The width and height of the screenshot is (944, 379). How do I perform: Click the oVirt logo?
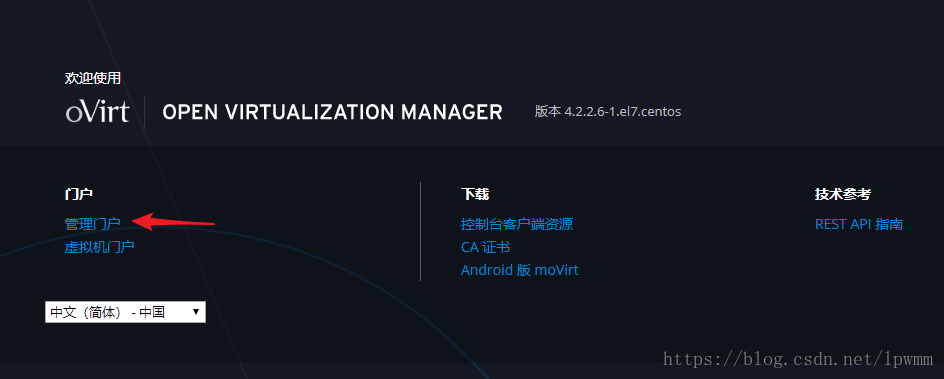[97, 111]
